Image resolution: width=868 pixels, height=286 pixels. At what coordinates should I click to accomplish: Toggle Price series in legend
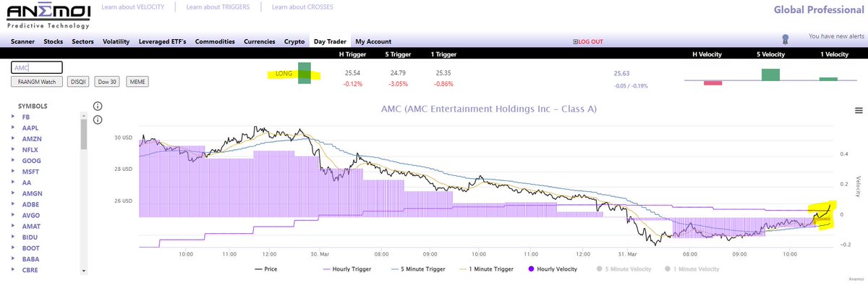tap(266, 269)
